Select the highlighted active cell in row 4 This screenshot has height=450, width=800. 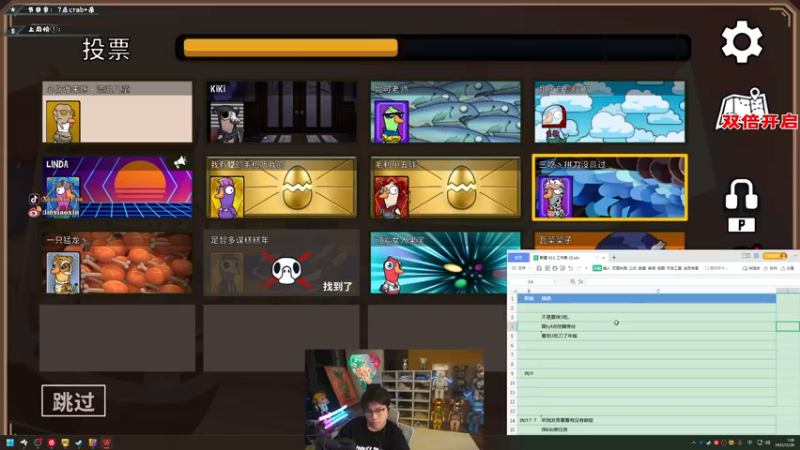[x=788, y=326]
